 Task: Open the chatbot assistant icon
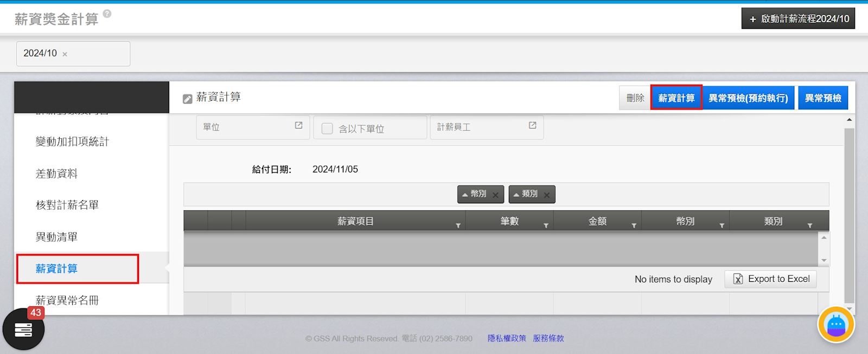point(835,325)
